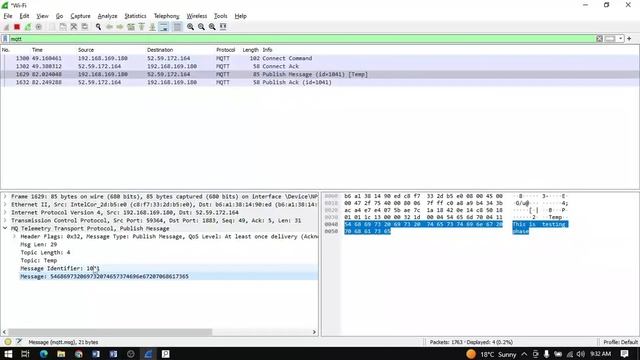Image resolution: width=640 pixels, height=360 pixels.
Task: Toggle packet list colorization
Action: [x=177, y=27]
